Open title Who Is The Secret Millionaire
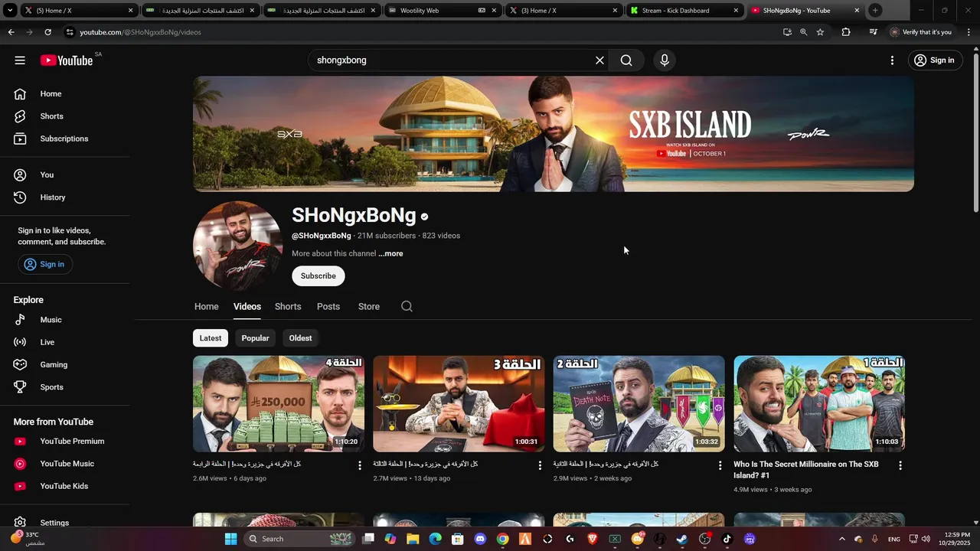Viewport: 980px width, 551px height. (806, 470)
